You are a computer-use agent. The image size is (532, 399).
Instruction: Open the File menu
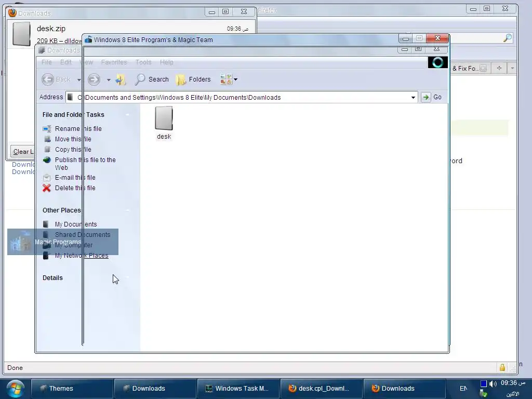click(46, 62)
